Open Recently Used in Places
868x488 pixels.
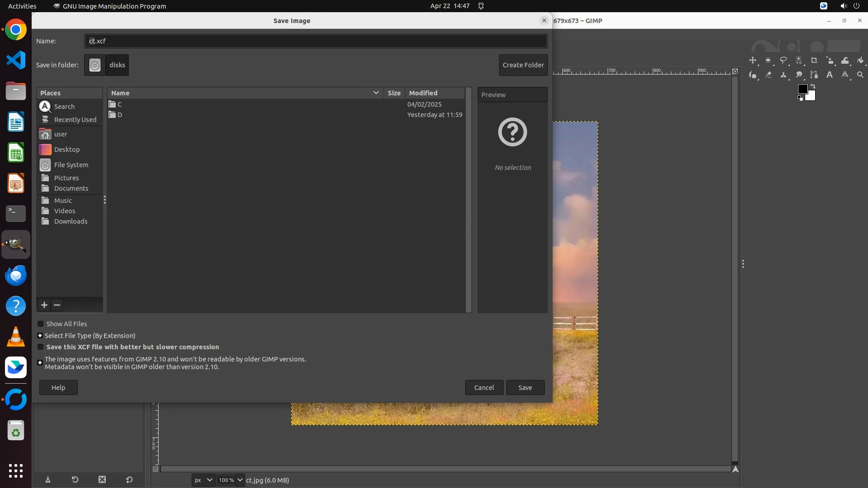pos(75,120)
